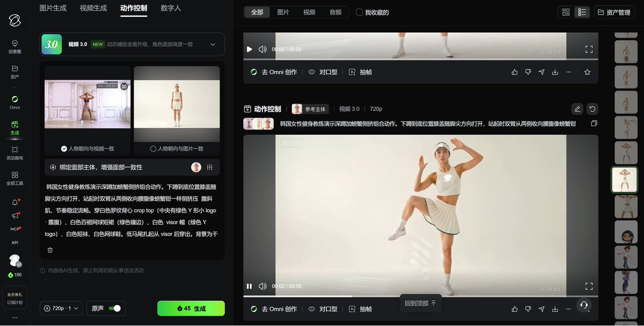Open the notification bell
Screen dimensions: 644x326
[14, 202]
